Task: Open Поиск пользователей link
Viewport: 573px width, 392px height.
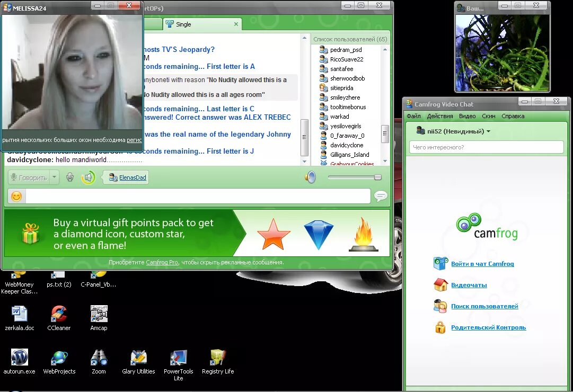Action: point(484,306)
